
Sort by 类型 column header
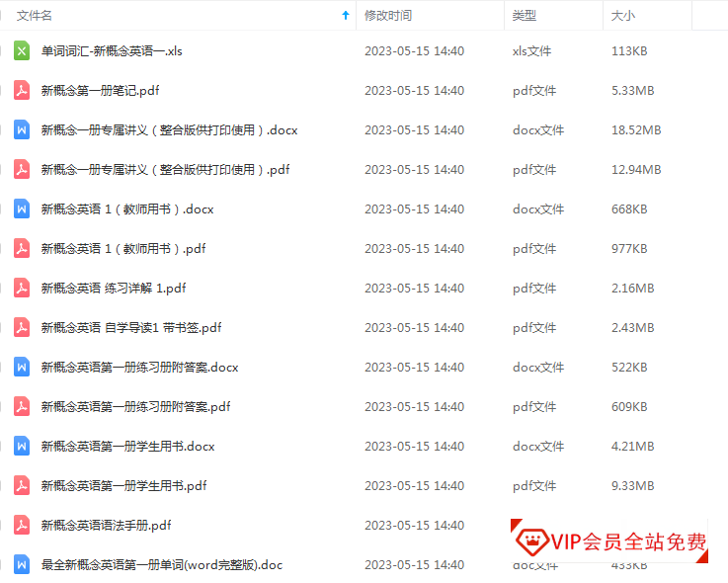[x=525, y=16]
